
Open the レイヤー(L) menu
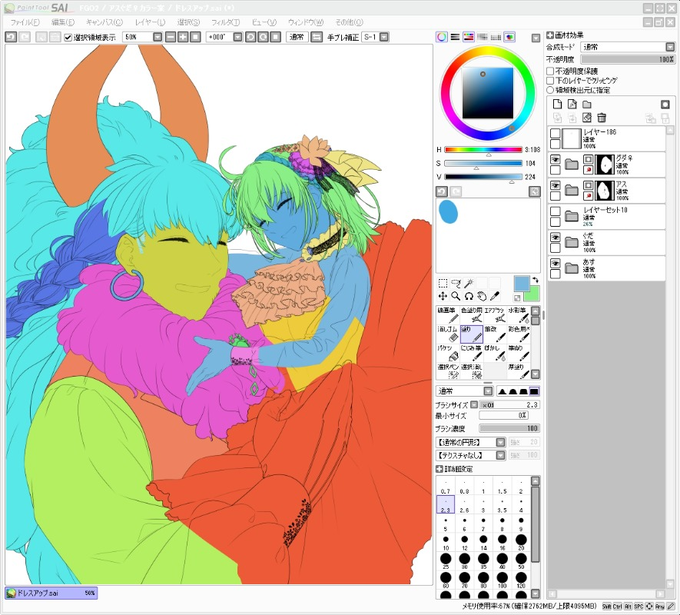point(150,23)
